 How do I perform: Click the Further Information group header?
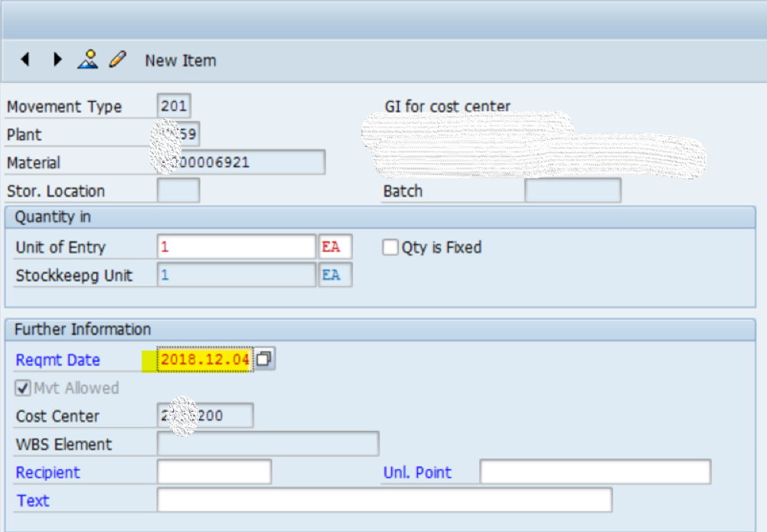click(83, 330)
